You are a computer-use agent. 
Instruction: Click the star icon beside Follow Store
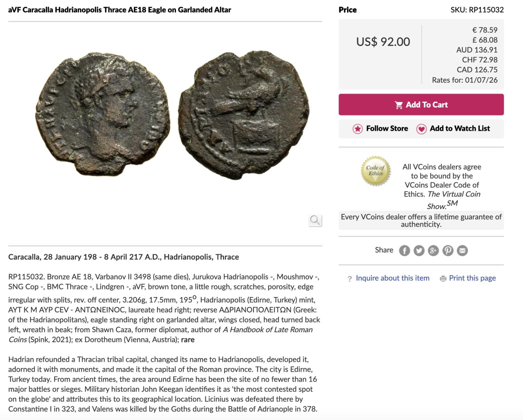tap(358, 129)
